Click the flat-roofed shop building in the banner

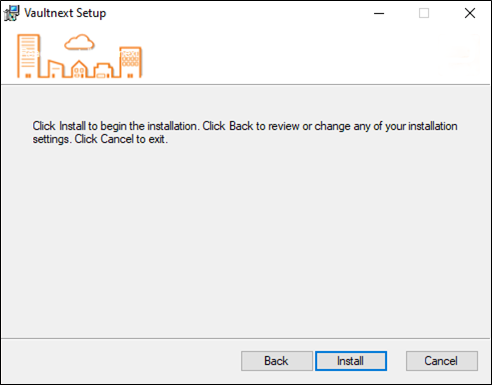[103, 71]
